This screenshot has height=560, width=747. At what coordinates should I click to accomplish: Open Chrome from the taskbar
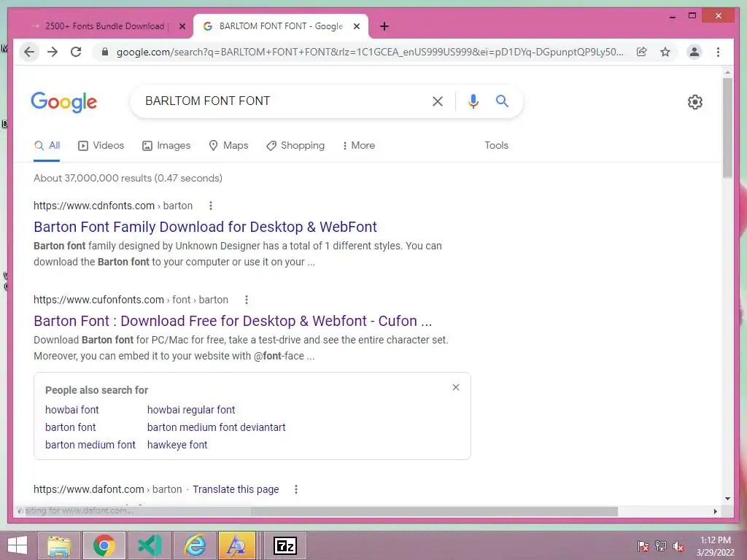[x=104, y=545]
